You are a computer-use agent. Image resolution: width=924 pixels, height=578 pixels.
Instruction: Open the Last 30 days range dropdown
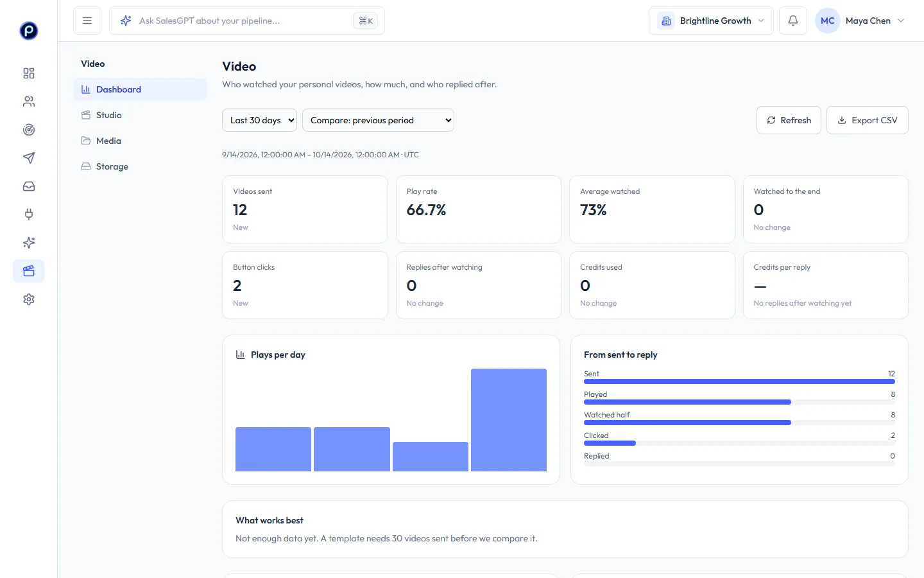point(259,120)
